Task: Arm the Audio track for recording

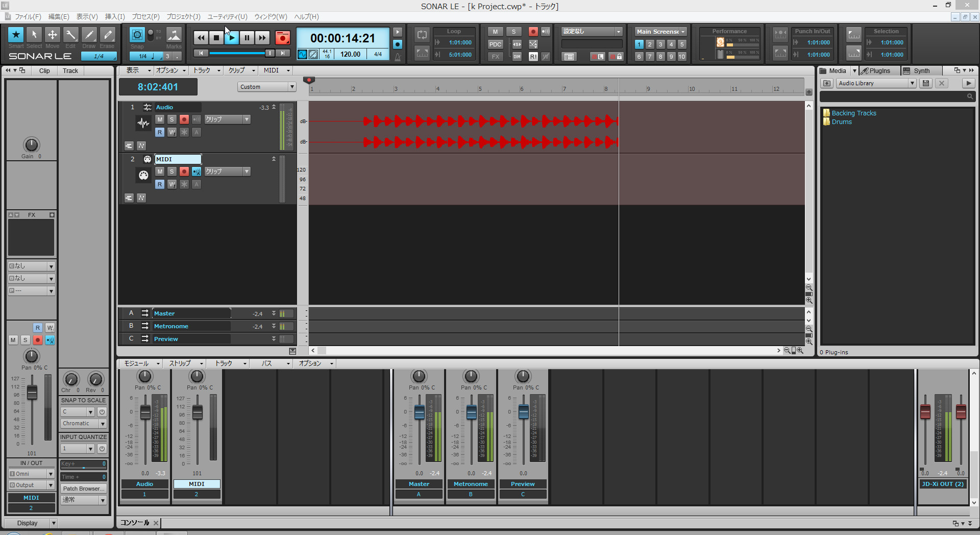Action: (x=184, y=119)
